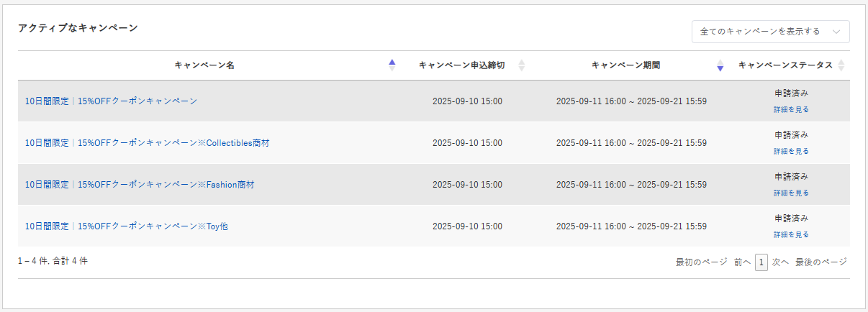Go to previous page with 前へ
This screenshot has height=312, width=868.
point(742,262)
